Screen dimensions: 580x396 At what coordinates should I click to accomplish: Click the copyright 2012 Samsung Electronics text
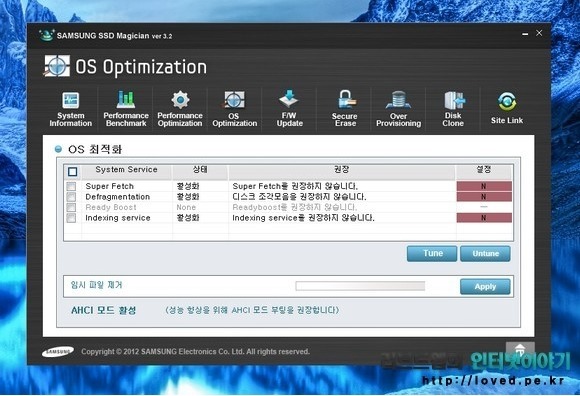[x=195, y=352]
